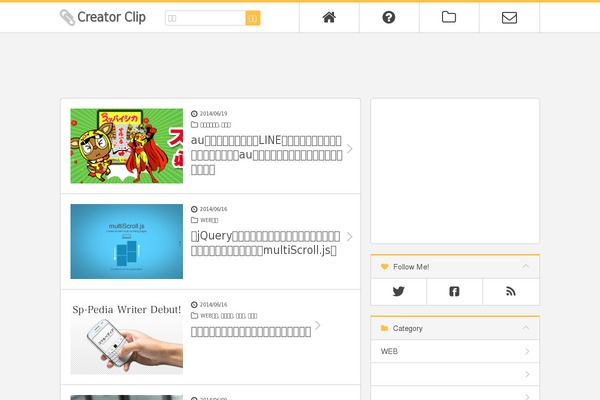Click folder icon under 2014/06/19 date
The image size is (600, 400).
pyautogui.click(x=194, y=125)
